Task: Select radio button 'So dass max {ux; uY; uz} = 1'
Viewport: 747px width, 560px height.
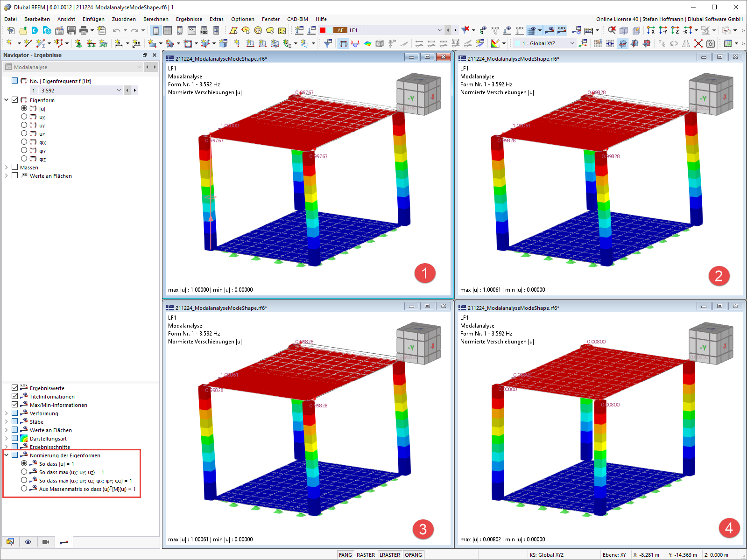Action: pyautogui.click(x=24, y=472)
